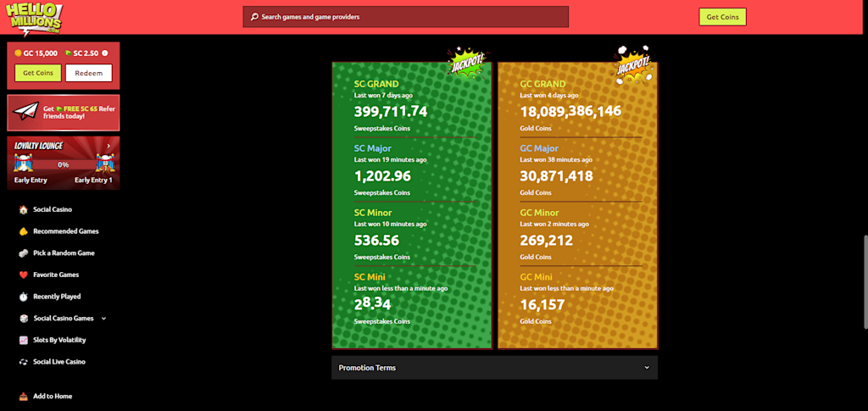Image resolution: width=868 pixels, height=411 pixels.
Task: Open Loyalty Lounge via its arrow
Action: coord(108,146)
